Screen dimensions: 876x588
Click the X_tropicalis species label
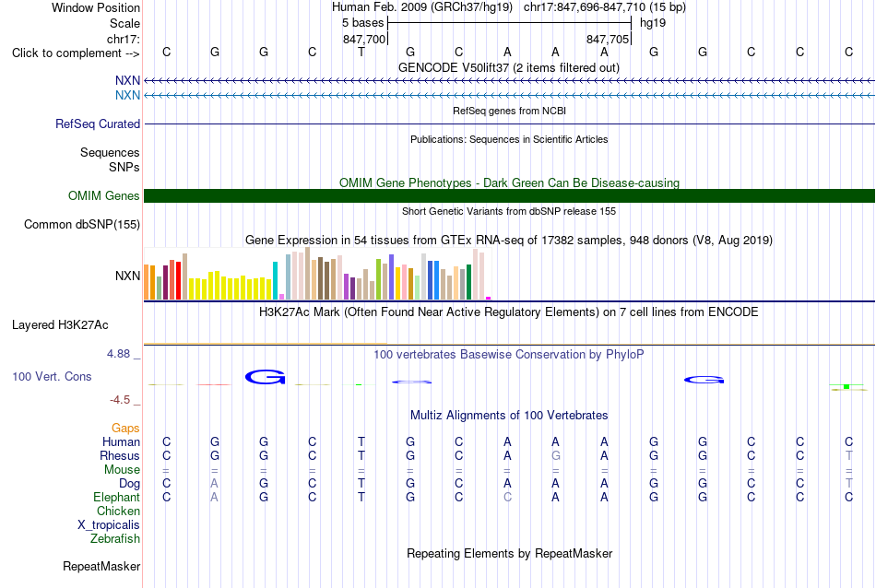point(109,525)
